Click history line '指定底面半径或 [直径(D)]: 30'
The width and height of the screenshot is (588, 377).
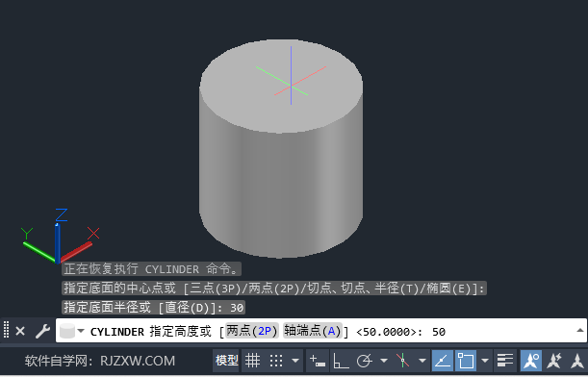tap(154, 308)
